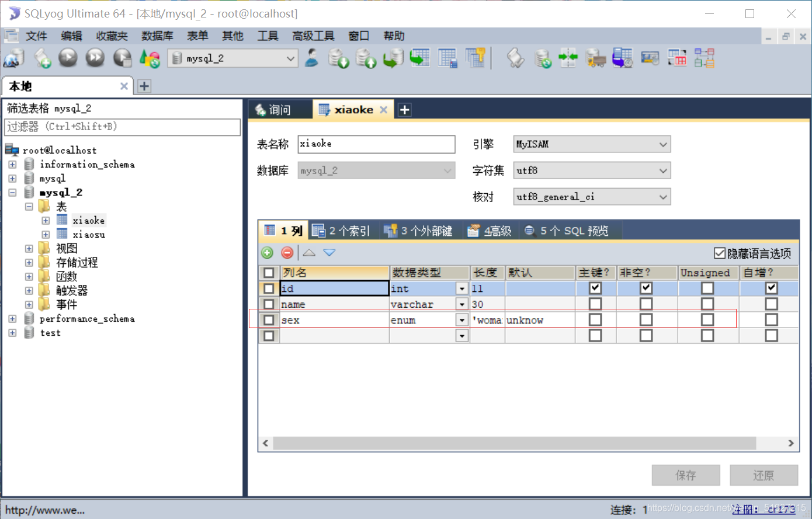Click the new query editor icon

(42, 58)
